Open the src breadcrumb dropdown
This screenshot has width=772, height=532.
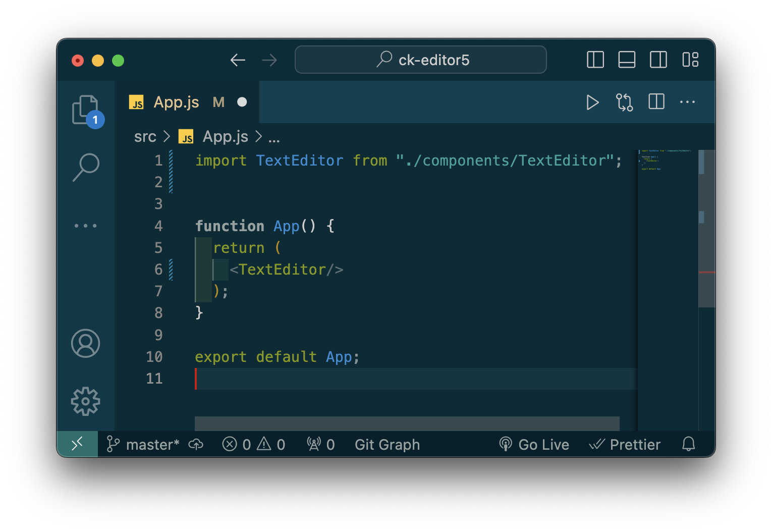tap(145, 136)
